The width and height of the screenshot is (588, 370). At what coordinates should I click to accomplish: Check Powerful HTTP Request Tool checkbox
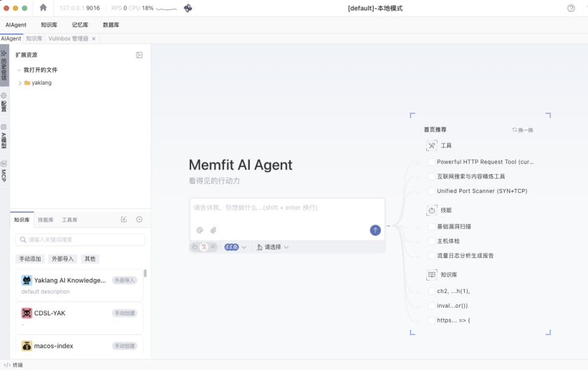pyautogui.click(x=432, y=162)
